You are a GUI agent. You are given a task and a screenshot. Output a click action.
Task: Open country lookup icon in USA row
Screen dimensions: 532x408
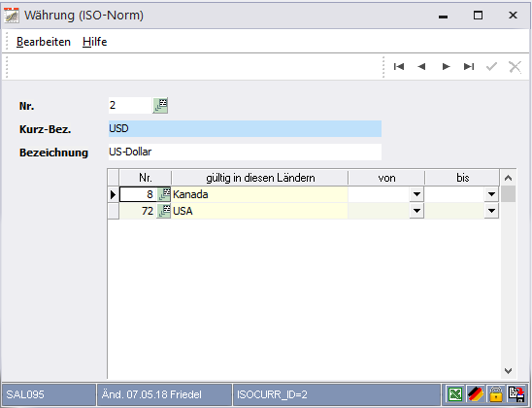[164, 211]
